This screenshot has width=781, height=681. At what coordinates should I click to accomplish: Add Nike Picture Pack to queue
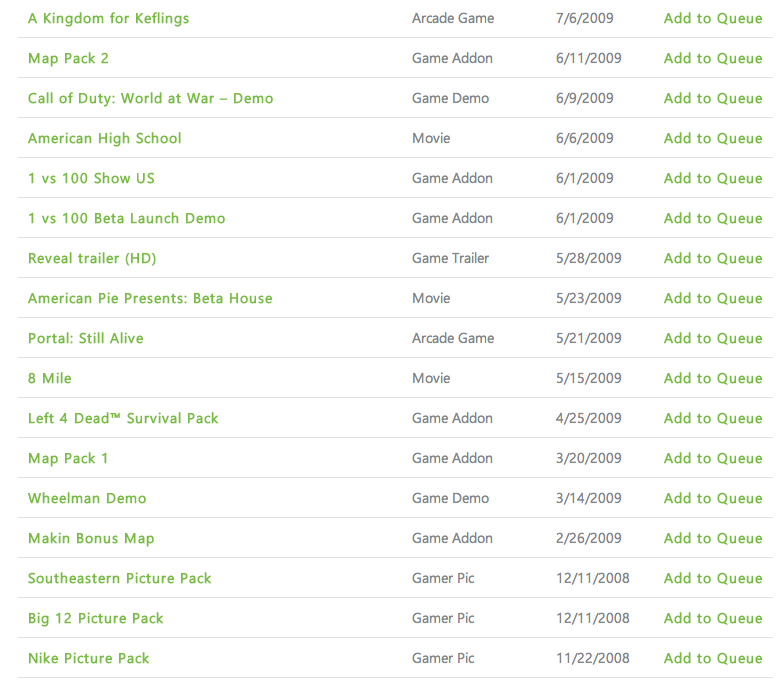pyautogui.click(x=713, y=658)
